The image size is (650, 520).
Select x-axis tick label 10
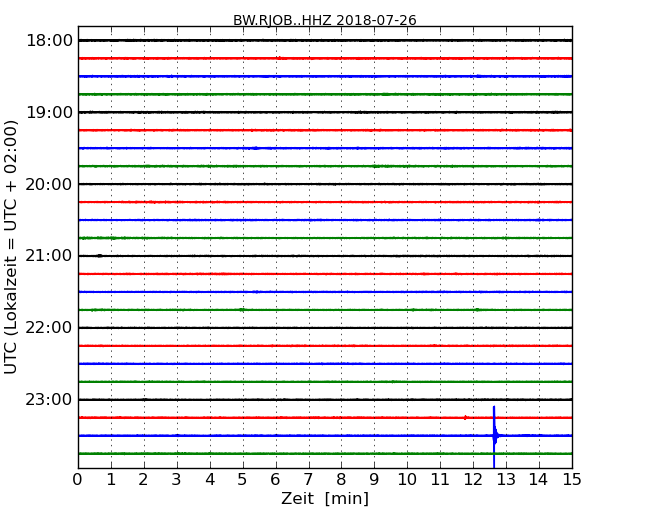click(407, 480)
